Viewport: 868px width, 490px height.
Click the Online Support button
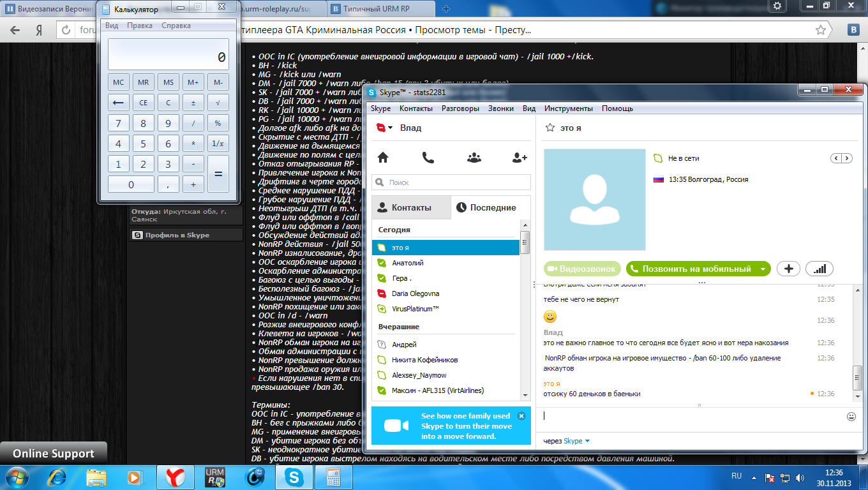[54, 454]
